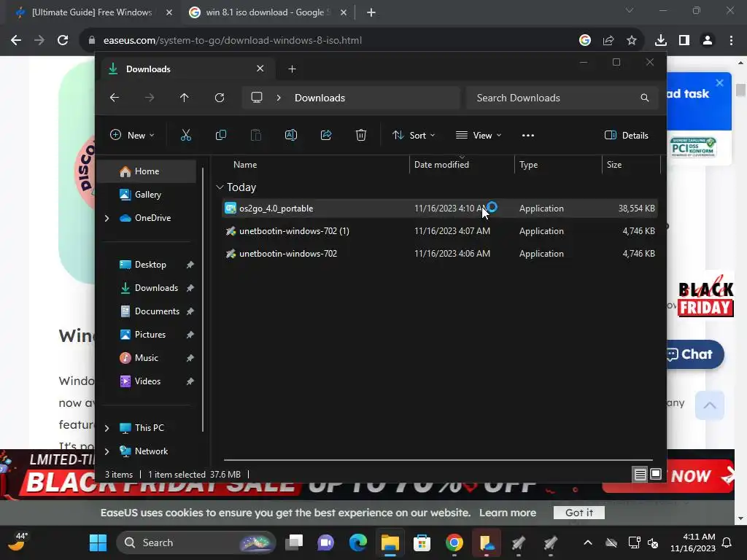Switch to the Ultimate Guide Free Windows Chrome tab
Viewport: 747px width, 560px height.
[x=92, y=12]
